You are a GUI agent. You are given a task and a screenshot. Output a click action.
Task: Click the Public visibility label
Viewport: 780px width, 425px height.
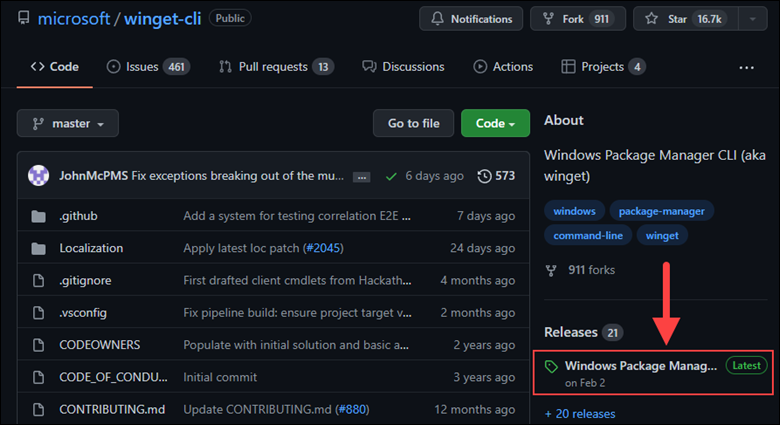click(230, 18)
